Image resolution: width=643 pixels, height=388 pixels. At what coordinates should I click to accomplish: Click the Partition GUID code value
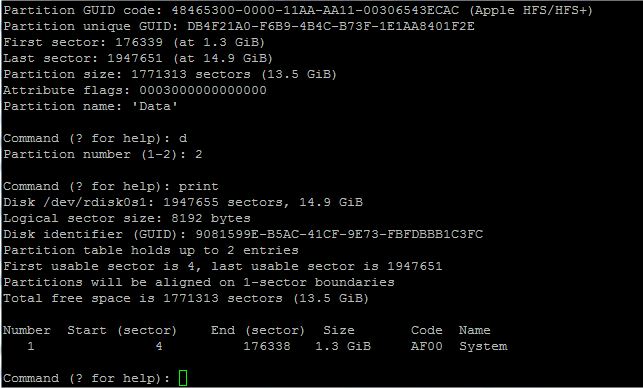point(315,10)
